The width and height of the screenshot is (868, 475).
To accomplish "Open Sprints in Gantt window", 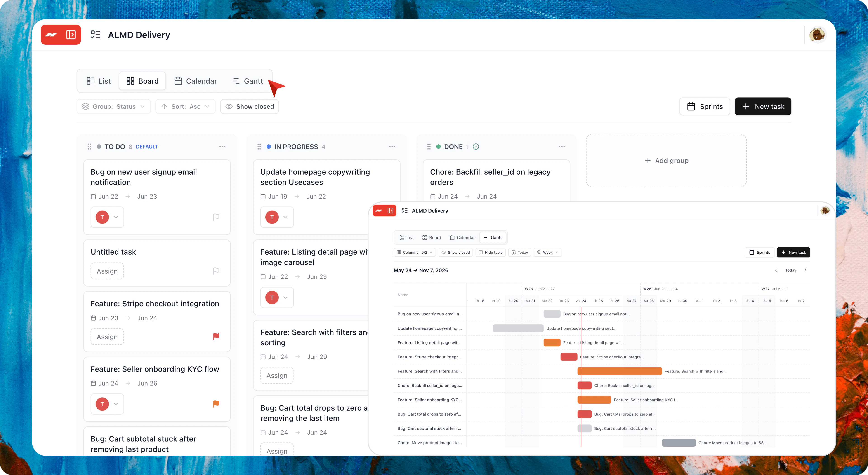I will [760, 253].
